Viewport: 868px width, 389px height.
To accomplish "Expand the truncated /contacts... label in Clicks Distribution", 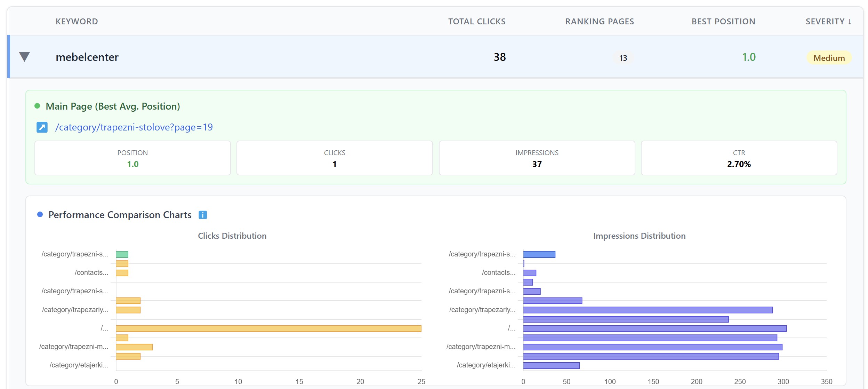I will (91, 272).
